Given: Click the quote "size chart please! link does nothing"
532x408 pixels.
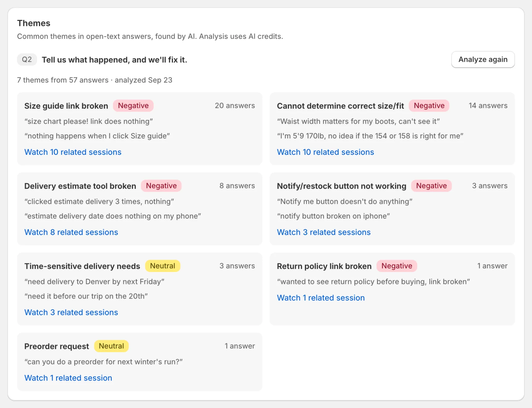Looking at the screenshot, I should pos(89,121).
